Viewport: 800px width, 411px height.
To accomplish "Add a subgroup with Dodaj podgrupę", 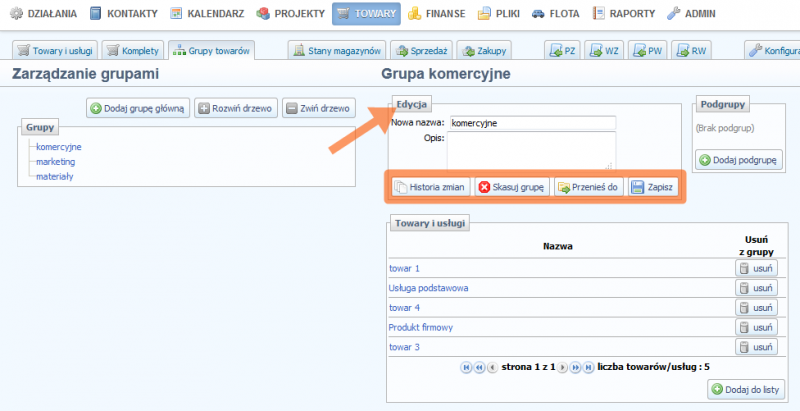I will [x=738, y=160].
